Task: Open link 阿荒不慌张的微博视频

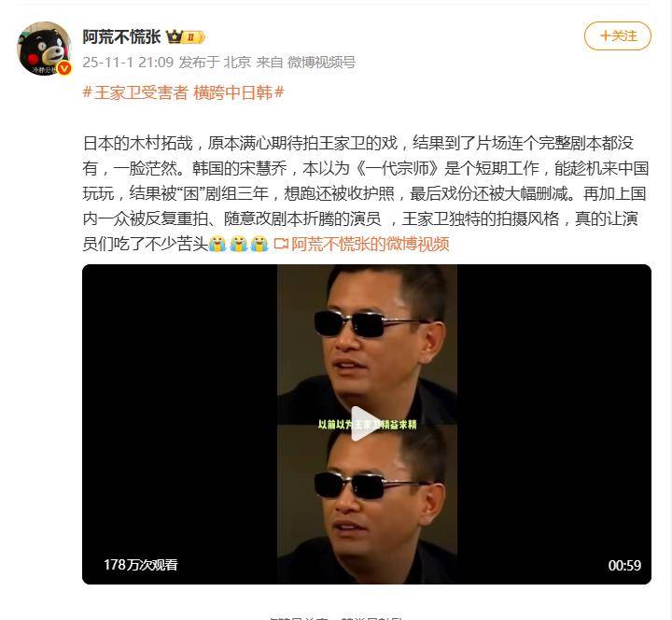Action: click(x=371, y=244)
